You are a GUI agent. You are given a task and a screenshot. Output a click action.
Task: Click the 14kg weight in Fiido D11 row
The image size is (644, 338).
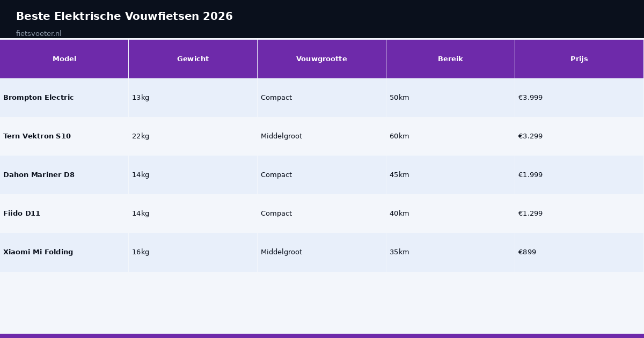[x=141, y=214]
